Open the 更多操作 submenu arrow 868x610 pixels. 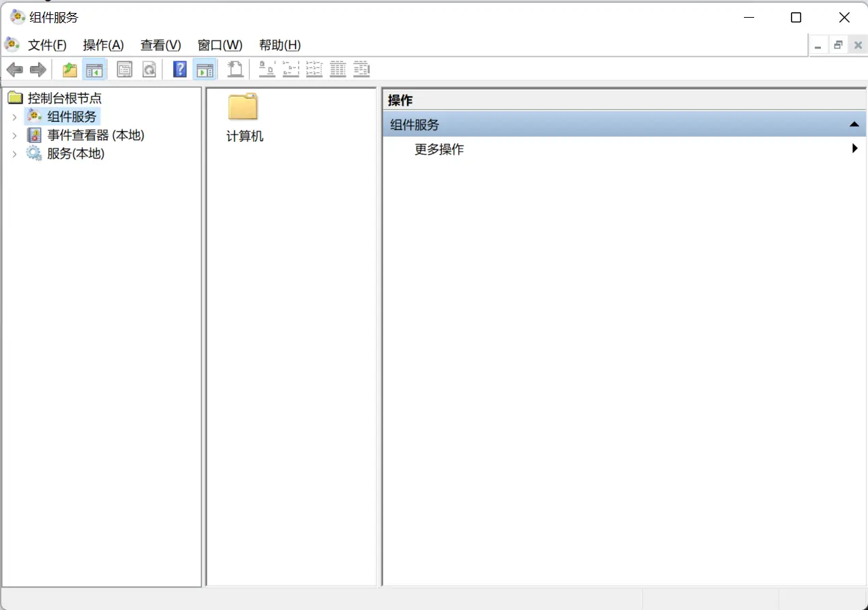pyautogui.click(x=854, y=149)
